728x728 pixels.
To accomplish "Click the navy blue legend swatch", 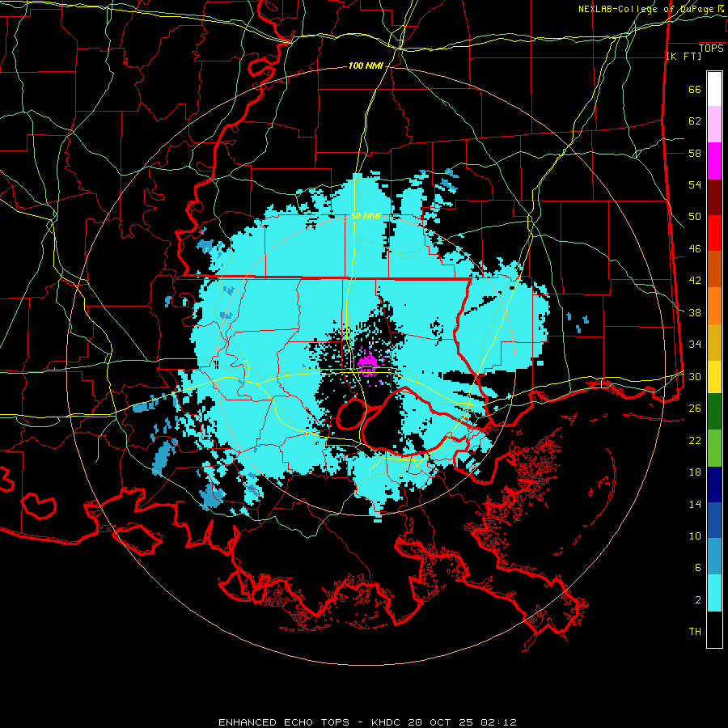I will (714, 485).
